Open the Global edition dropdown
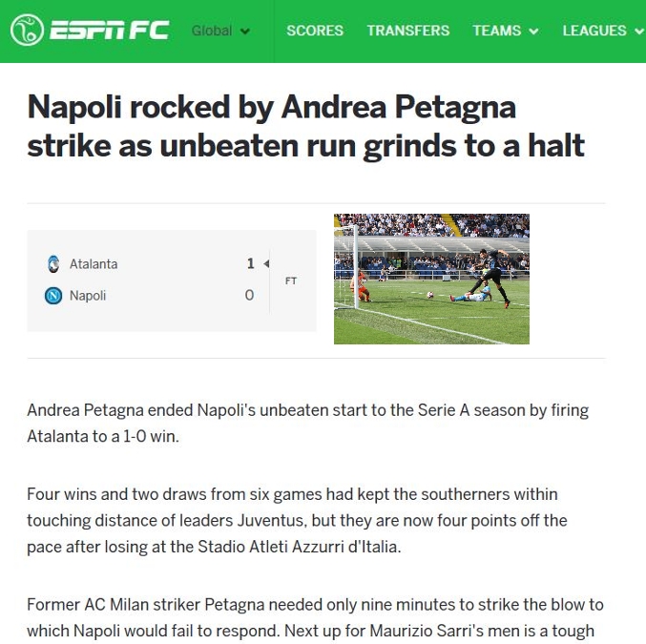The width and height of the screenshot is (646, 644). pyautogui.click(x=220, y=31)
